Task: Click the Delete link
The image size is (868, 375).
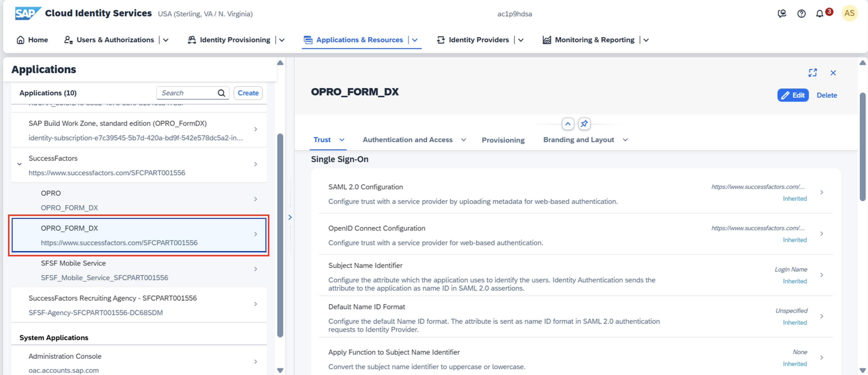Action: (827, 95)
